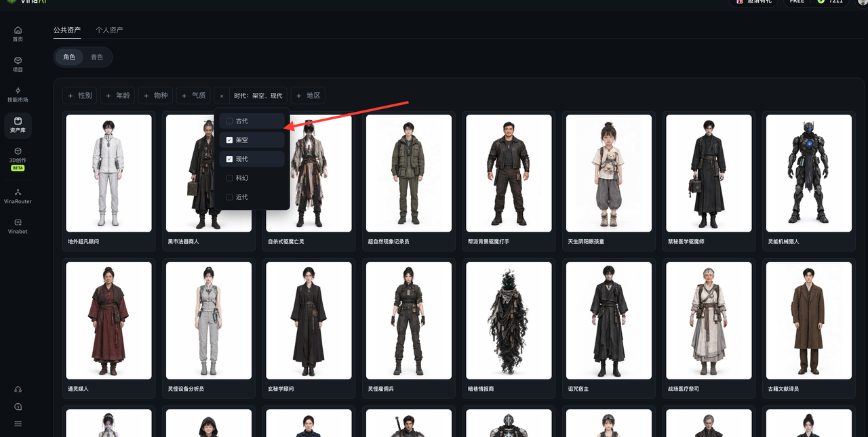Open the 暗巷情报商 character card
The image size is (868, 437).
coord(509,329)
